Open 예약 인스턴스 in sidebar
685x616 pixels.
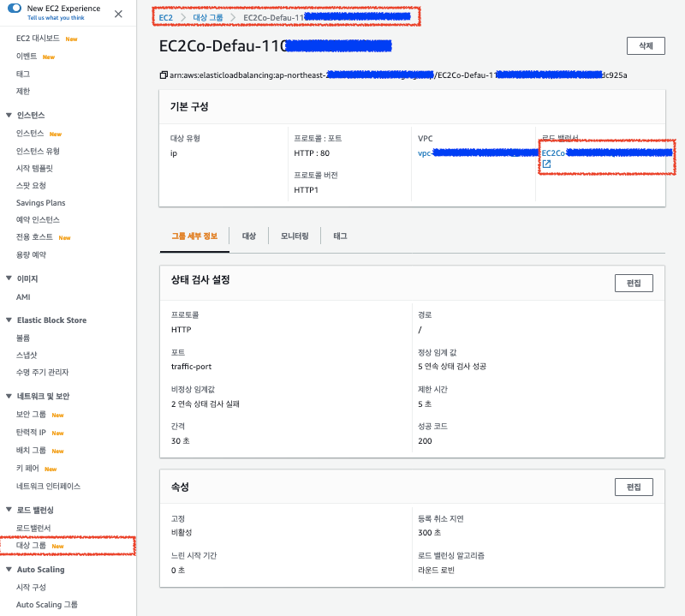click(x=38, y=219)
